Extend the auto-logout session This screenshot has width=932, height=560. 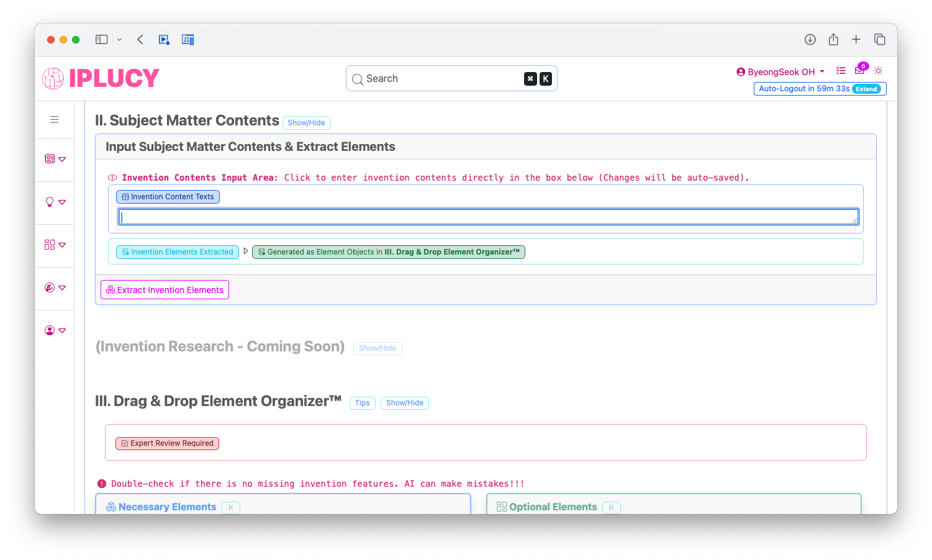(867, 89)
